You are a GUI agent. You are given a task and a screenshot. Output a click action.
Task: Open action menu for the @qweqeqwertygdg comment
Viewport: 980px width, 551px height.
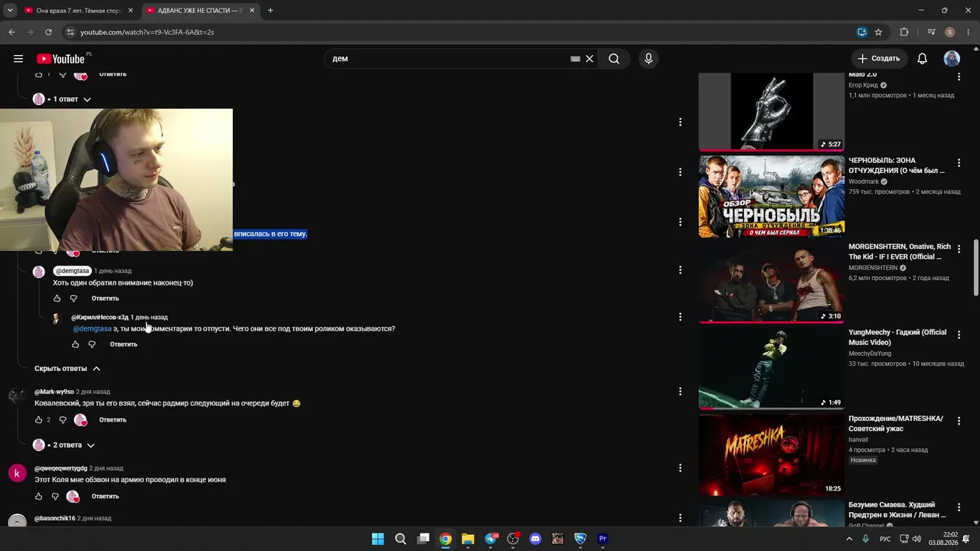click(680, 468)
